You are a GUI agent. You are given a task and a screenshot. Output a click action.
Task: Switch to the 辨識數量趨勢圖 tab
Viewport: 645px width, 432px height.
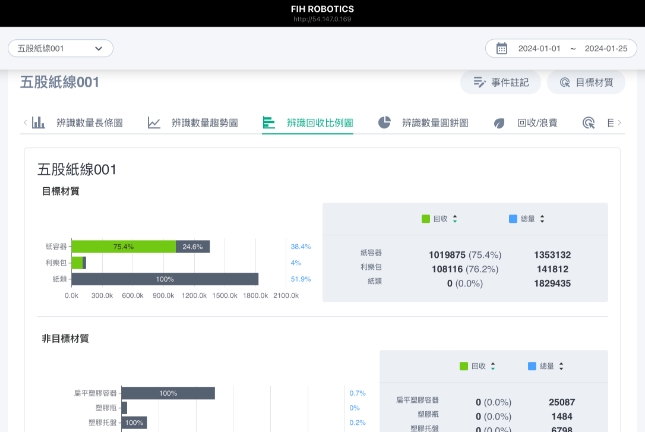coord(205,123)
